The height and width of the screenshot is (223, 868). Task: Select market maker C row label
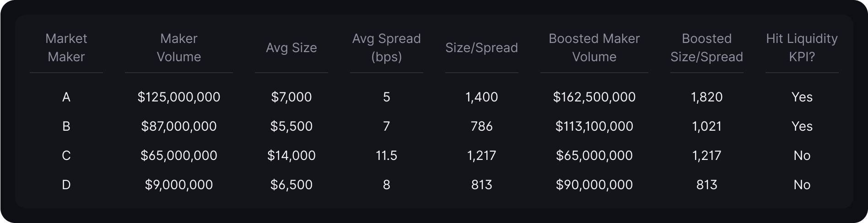click(x=66, y=155)
